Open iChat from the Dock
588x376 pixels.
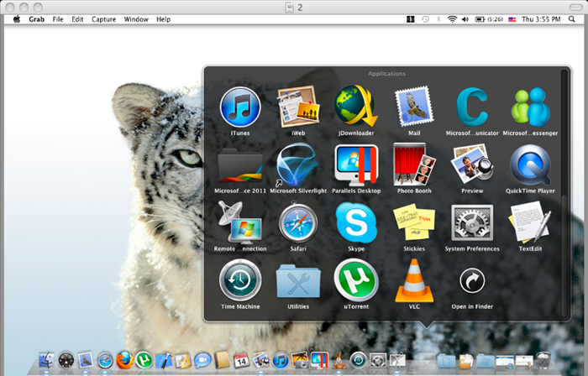click(x=202, y=361)
